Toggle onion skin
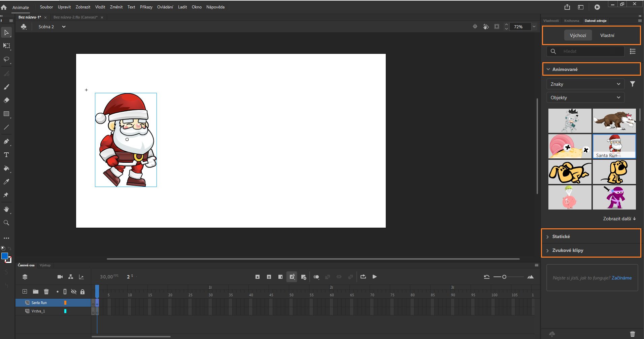The height and width of the screenshot is (339, 644). pyautogui.click(x=316, y=277)
